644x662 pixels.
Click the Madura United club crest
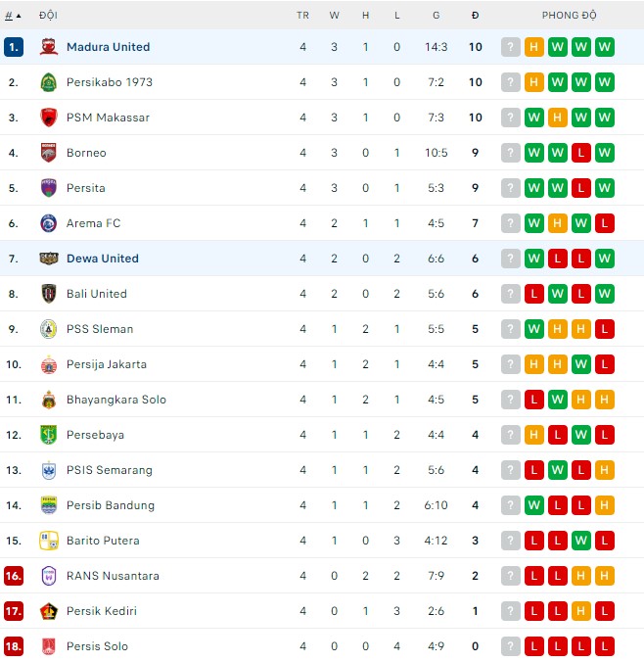(x=49, y=47)
